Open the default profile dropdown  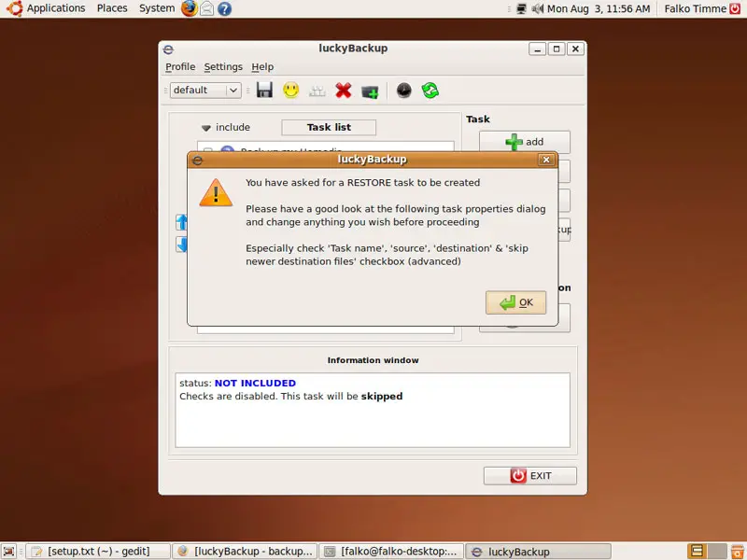point(205,90)
